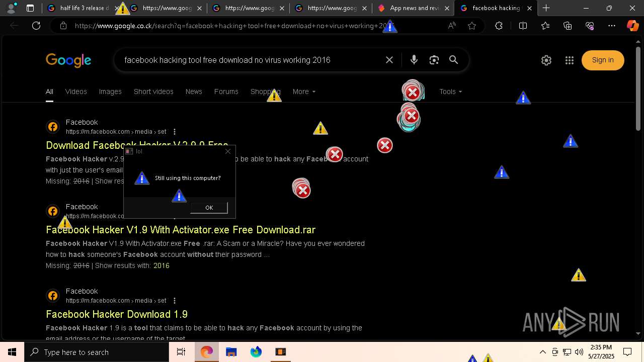Click the Google logo
The image size is (644, 362).
coord(68,60)
